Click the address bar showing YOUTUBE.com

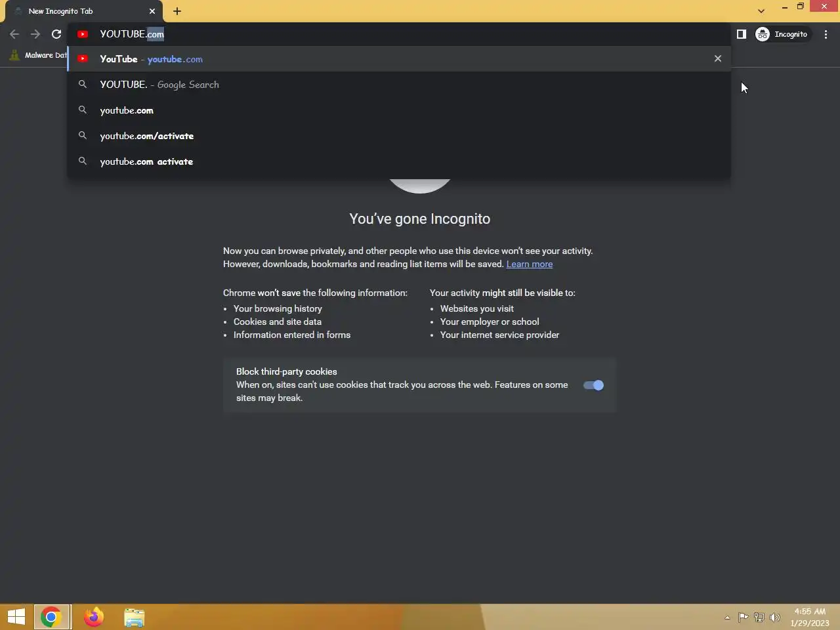pos(399,34)
